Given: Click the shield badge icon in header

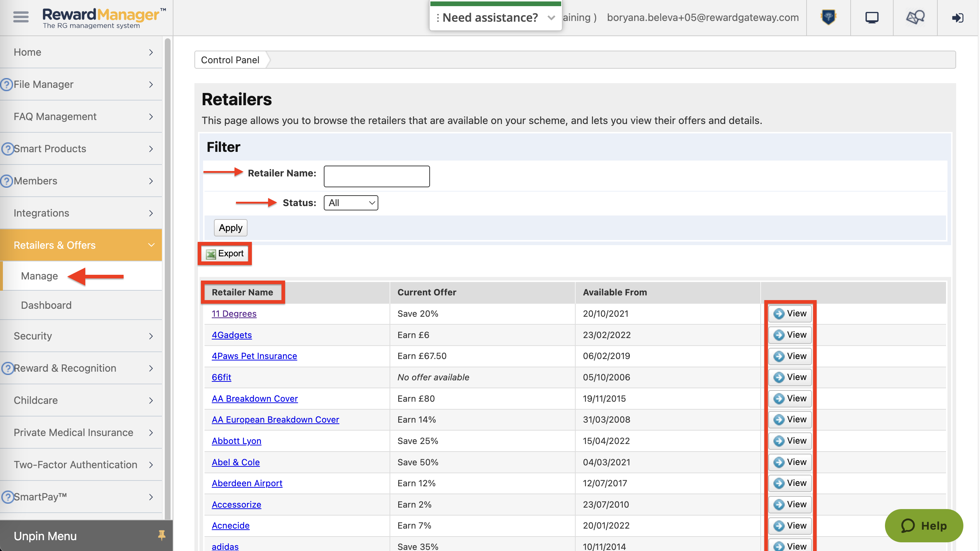Looking at the screenshot, I should (x=828, y=17).
